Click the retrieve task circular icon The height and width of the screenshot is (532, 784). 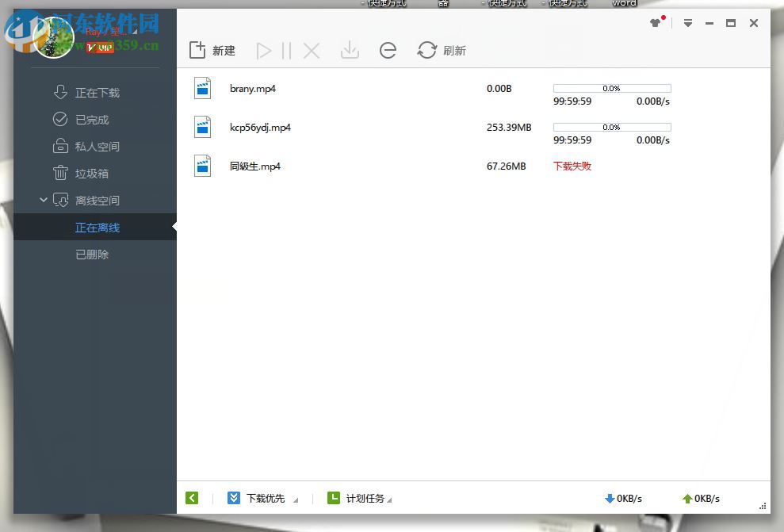point(388,50)
